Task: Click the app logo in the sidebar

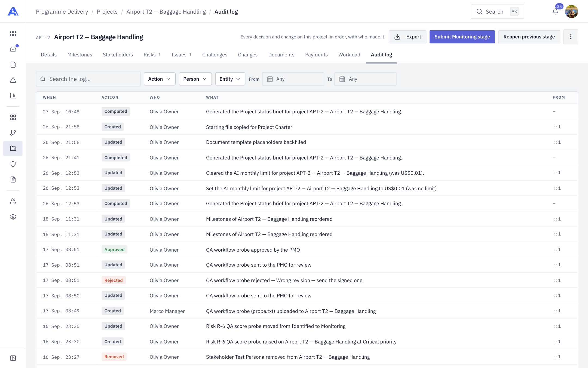Action: click(13, 11)
